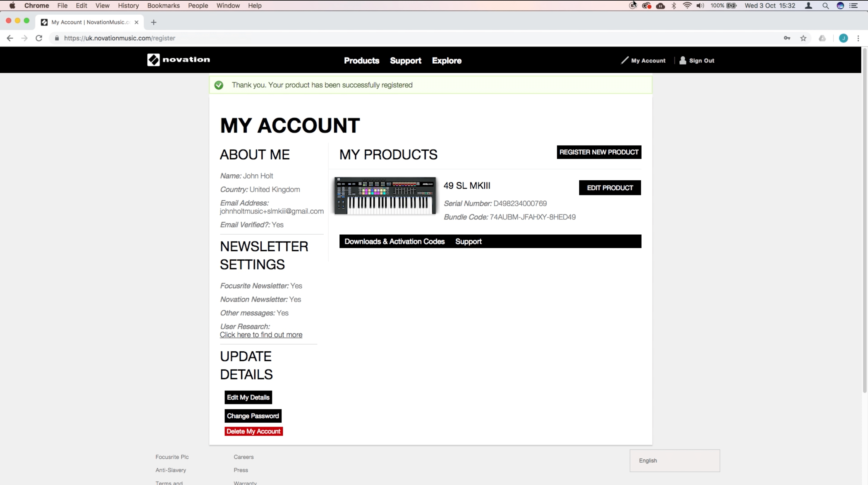Open the Bookmarks menu
This screenshot has height=485, width=868.
(163, 5)
